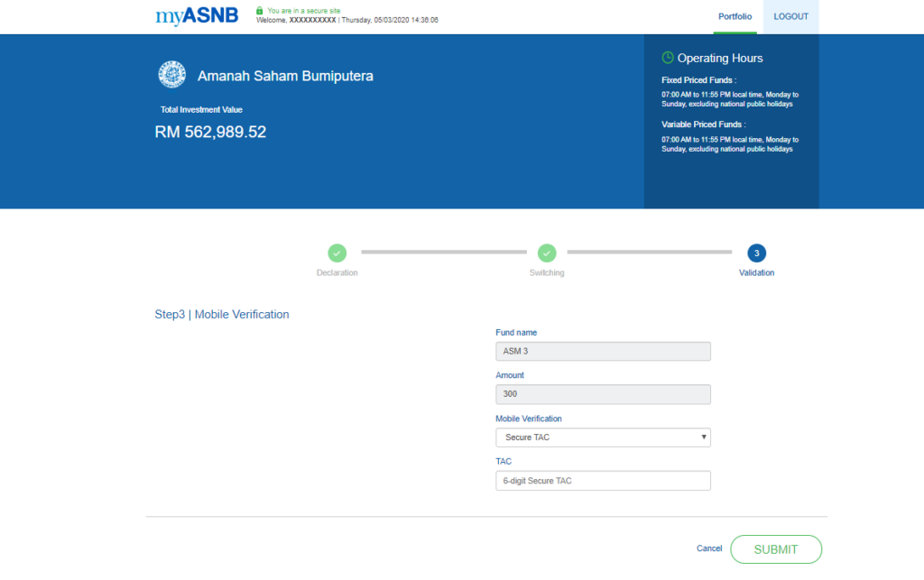The width and height of the screenshot is (924, 580).
Task: Log out using the LOGOUT tab
Action: (x=790, y=16)
